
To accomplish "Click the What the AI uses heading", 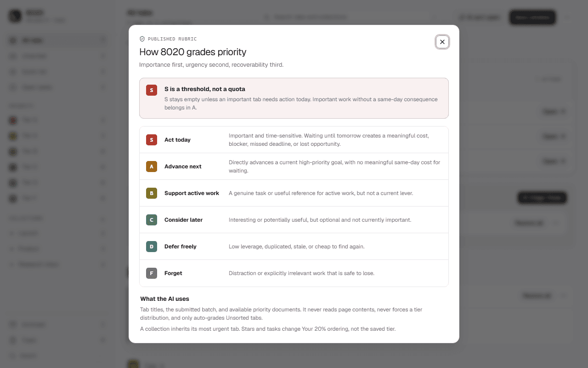I will 165,299.
